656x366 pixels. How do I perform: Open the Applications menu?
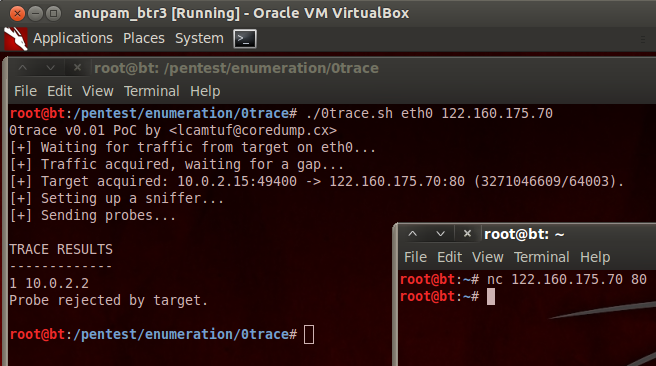tap(73, 38)
